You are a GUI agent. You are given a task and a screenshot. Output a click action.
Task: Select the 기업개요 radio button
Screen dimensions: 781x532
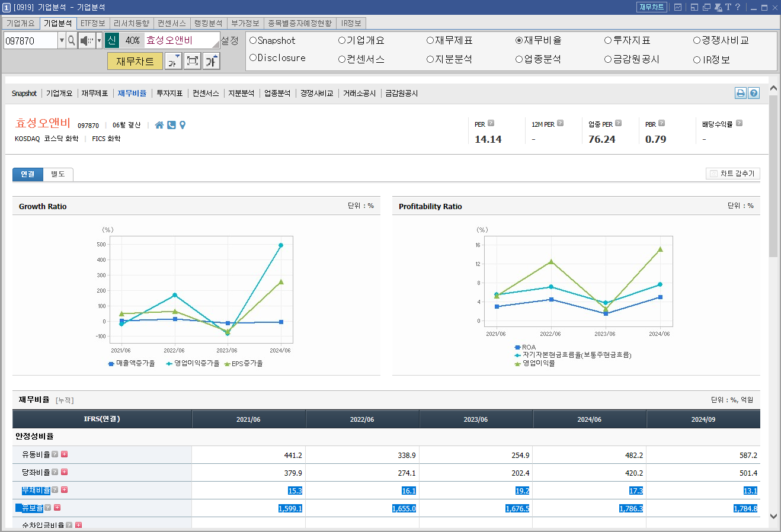tap(342, 40)
